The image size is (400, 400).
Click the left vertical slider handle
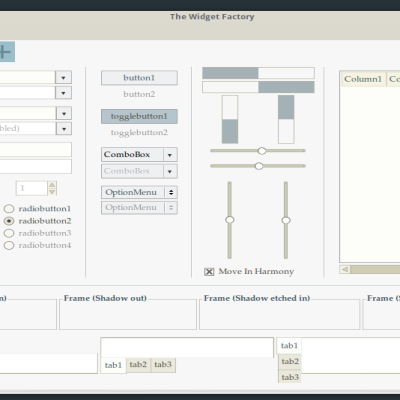click(x=230, y=220)
